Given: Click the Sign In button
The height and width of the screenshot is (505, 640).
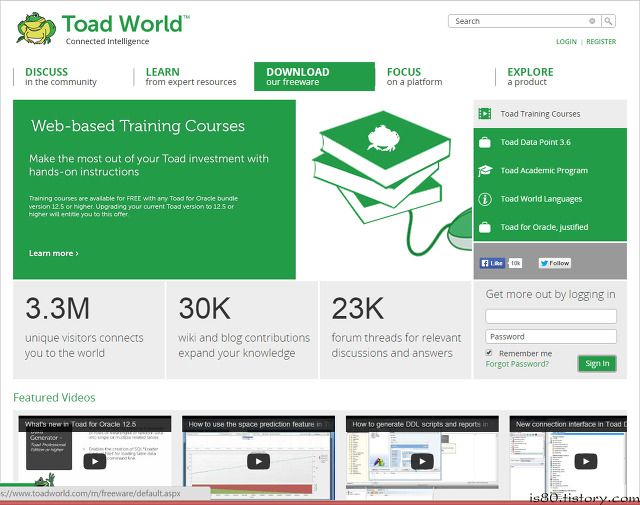Looking at the screenshot, I should [x=597, y=363].
